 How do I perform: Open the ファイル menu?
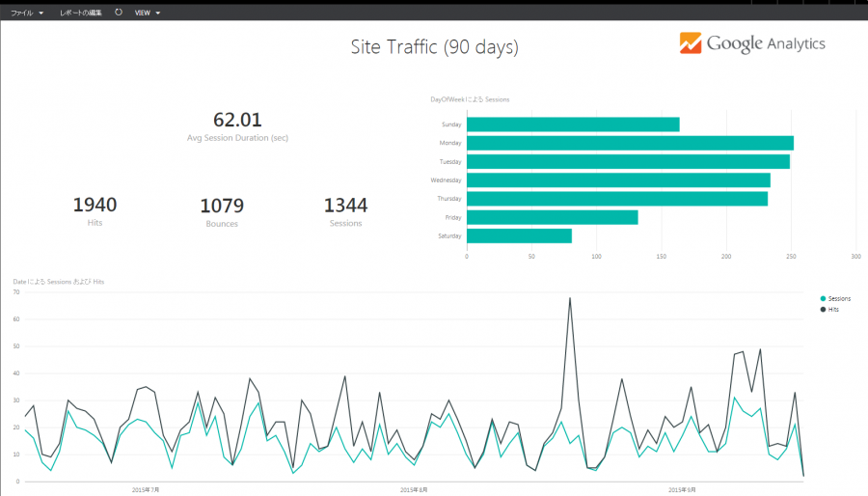(27, 13)
